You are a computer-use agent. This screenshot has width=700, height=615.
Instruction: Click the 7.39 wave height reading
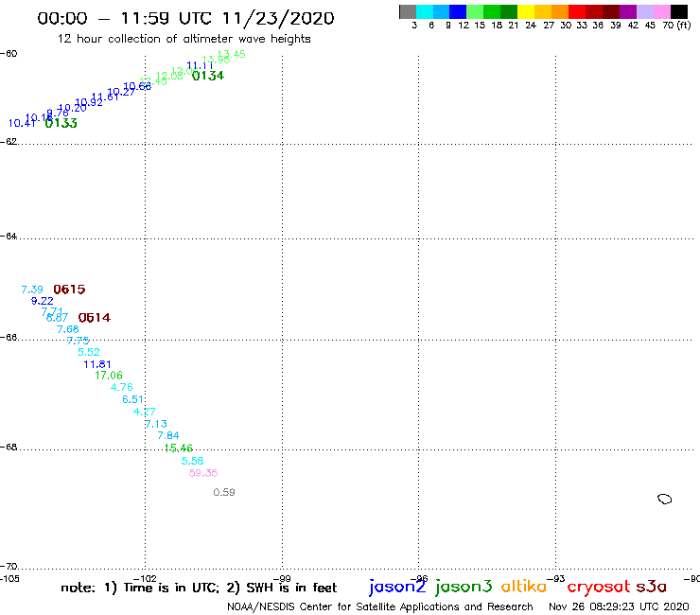[x=32, y=290]
